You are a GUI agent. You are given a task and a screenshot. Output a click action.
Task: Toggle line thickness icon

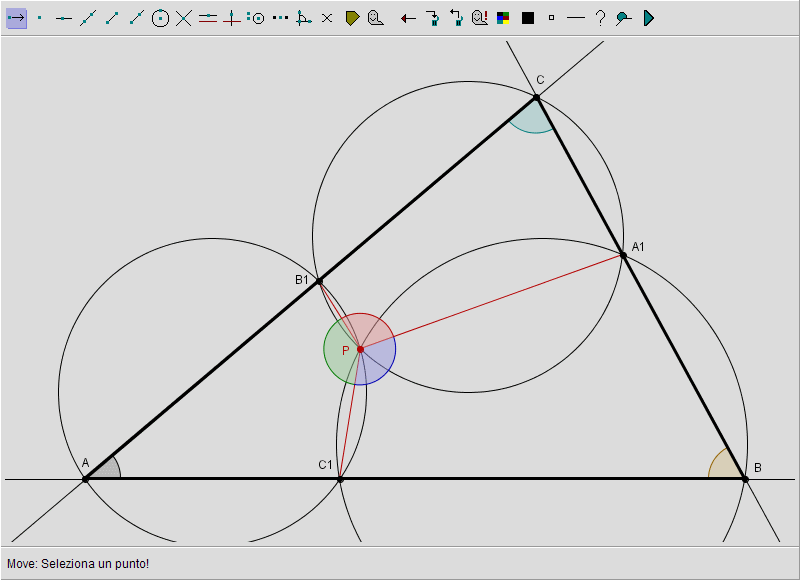(x=575, y=18)
